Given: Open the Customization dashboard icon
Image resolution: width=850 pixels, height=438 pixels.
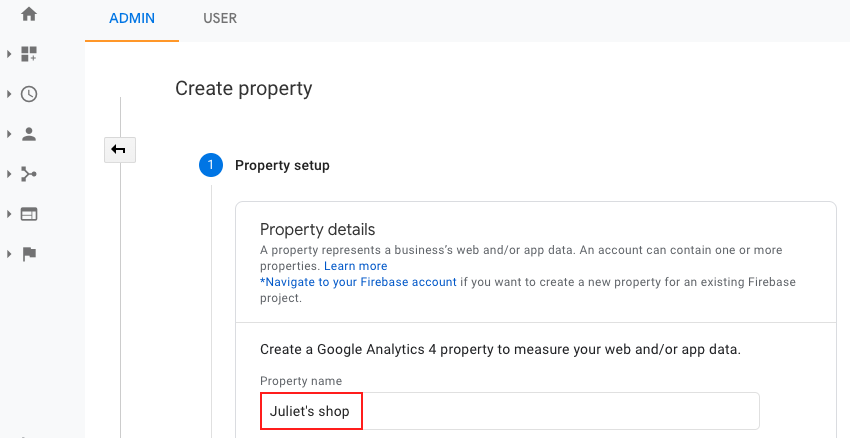Looking at the screenshot, I should tap(29, 54).
